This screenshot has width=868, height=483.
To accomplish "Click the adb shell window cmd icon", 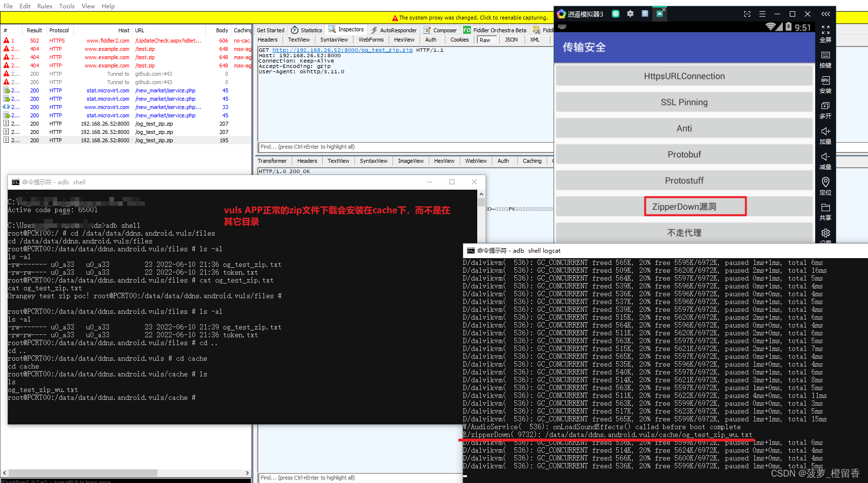I will coord(16,182).
